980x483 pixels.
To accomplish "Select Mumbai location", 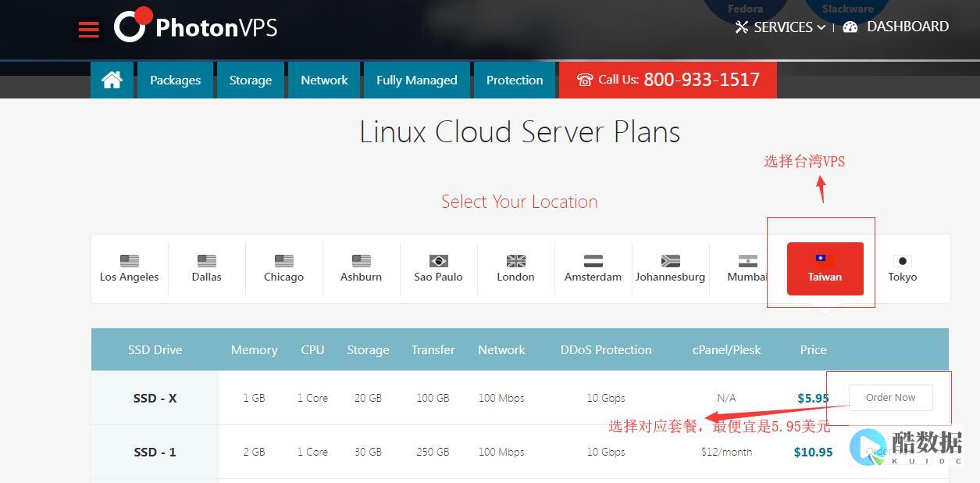I will [x=747, y=269].
